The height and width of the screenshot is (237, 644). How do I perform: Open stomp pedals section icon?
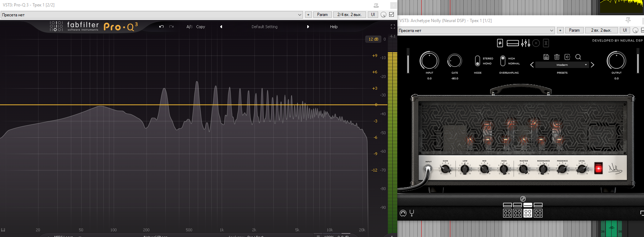[500, 43]
